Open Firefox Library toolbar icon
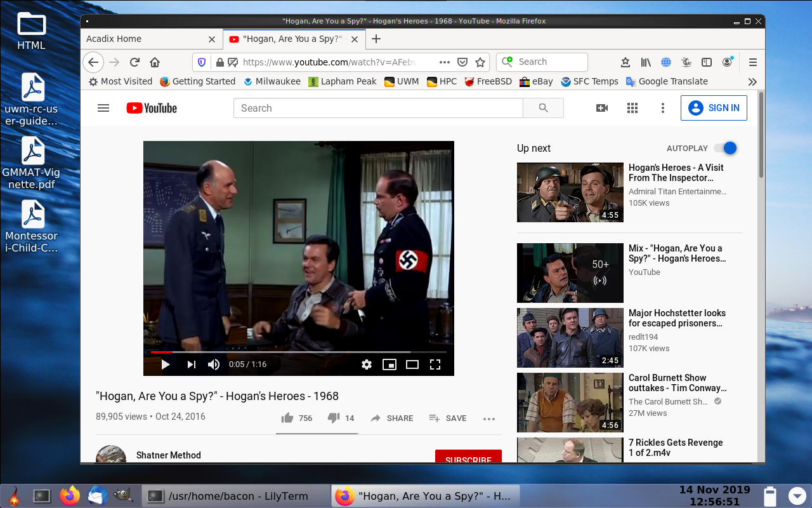Screen dimensions: 812x508 click(x=646, y=62)
